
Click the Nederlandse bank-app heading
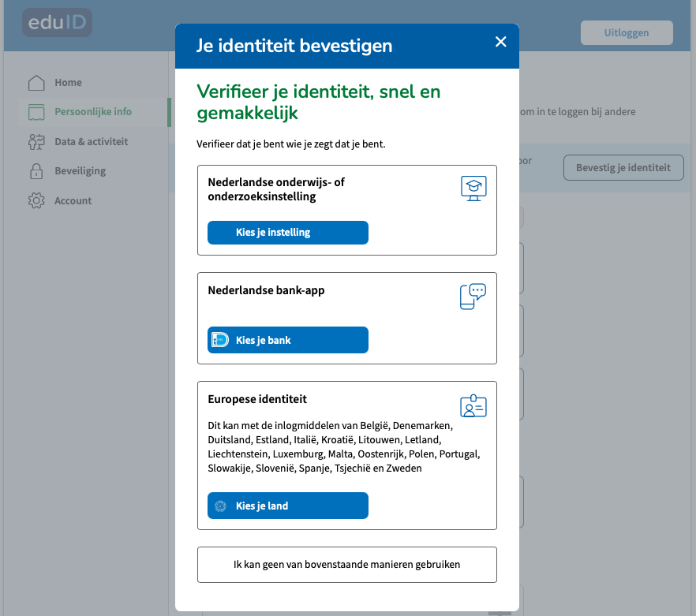[267, 290]
